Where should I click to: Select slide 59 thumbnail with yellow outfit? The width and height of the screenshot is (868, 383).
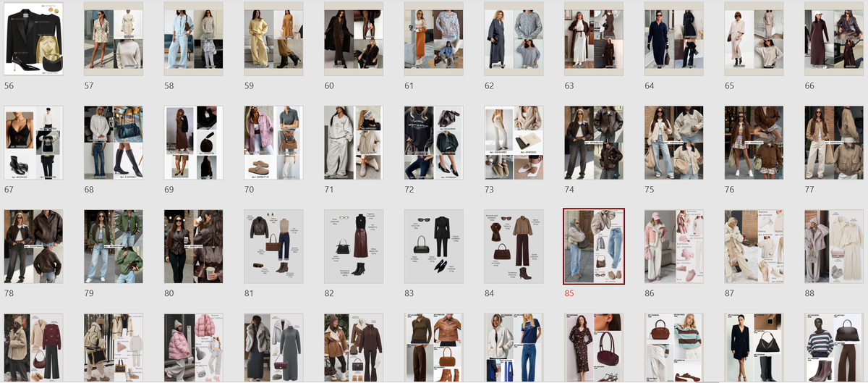pos(273,39)
